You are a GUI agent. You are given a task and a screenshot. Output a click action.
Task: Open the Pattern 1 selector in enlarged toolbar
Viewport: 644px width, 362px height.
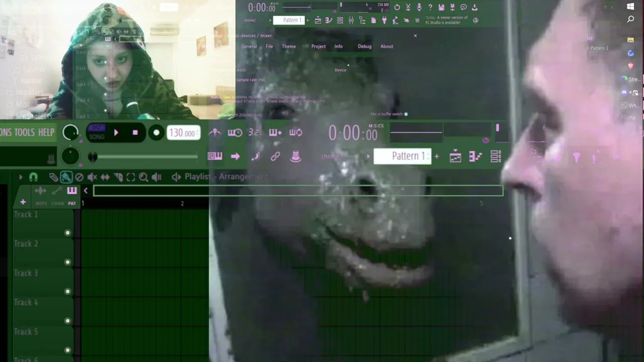click(403, 156)
